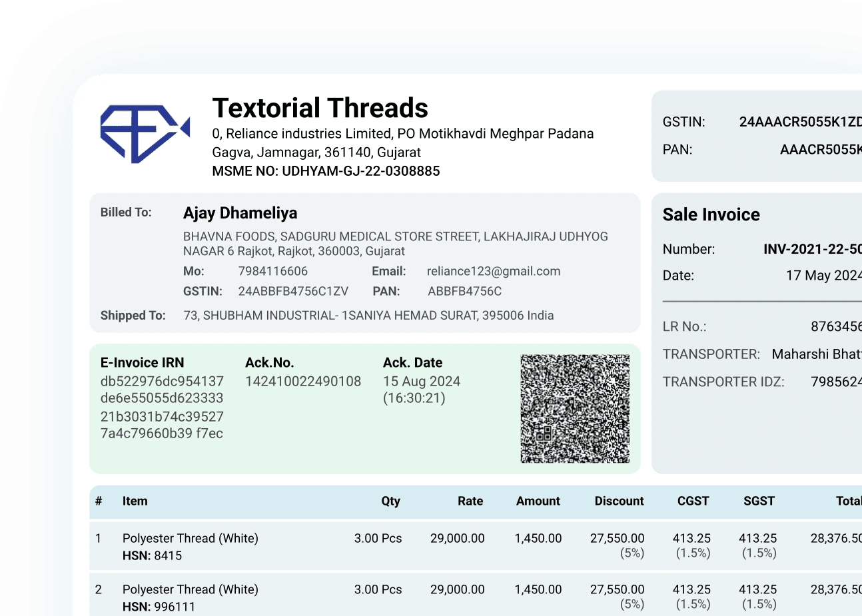The width and height of the screenshot is (862, 616).
Task: Click the Ack. Date 15 Aug 2024
Action: coord(422,382)
